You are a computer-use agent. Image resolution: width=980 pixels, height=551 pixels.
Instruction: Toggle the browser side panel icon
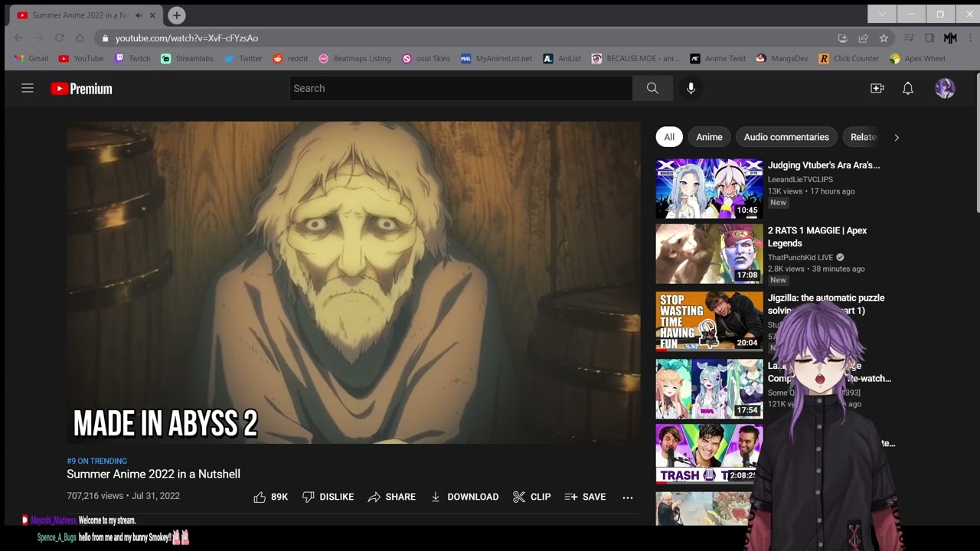[x=929, y=38]
